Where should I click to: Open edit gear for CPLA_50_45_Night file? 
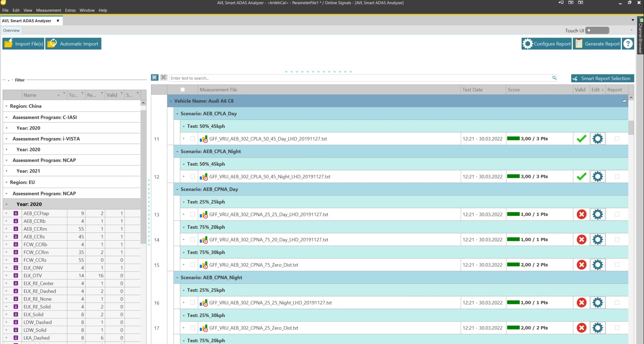(598, 176)
